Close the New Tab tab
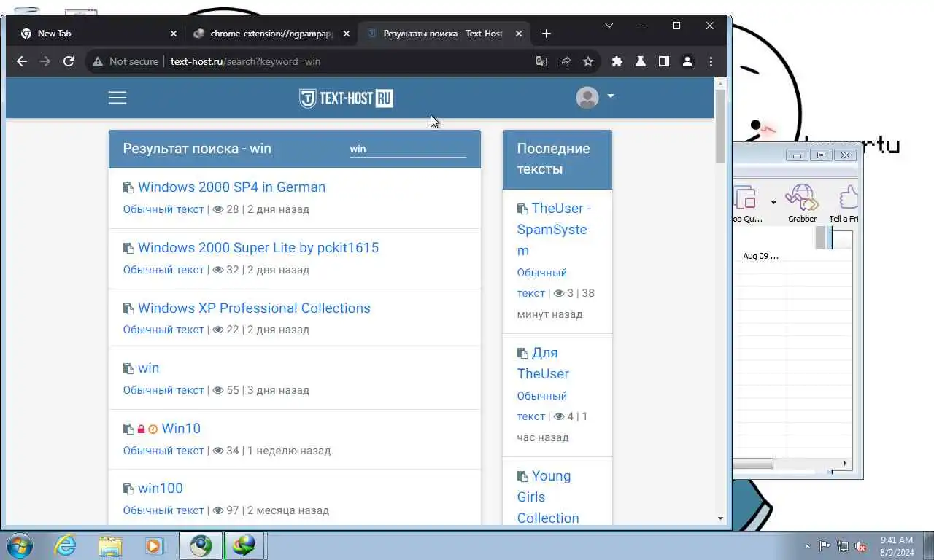 (x=174, y=34)
